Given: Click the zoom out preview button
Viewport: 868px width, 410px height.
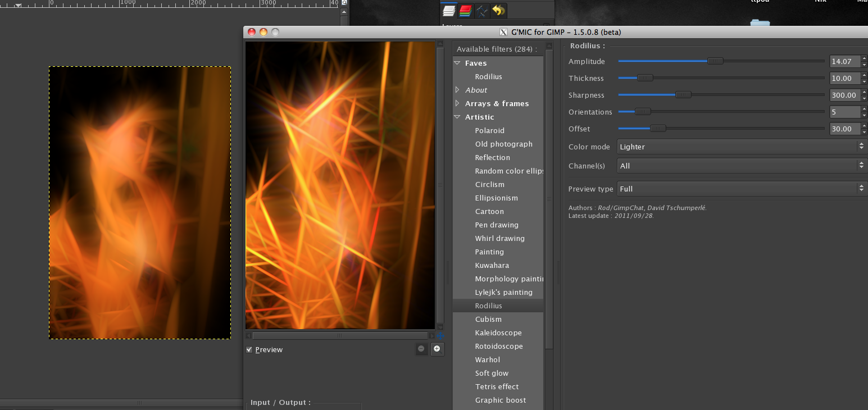Looking at the screenshot, I should 421,349.
